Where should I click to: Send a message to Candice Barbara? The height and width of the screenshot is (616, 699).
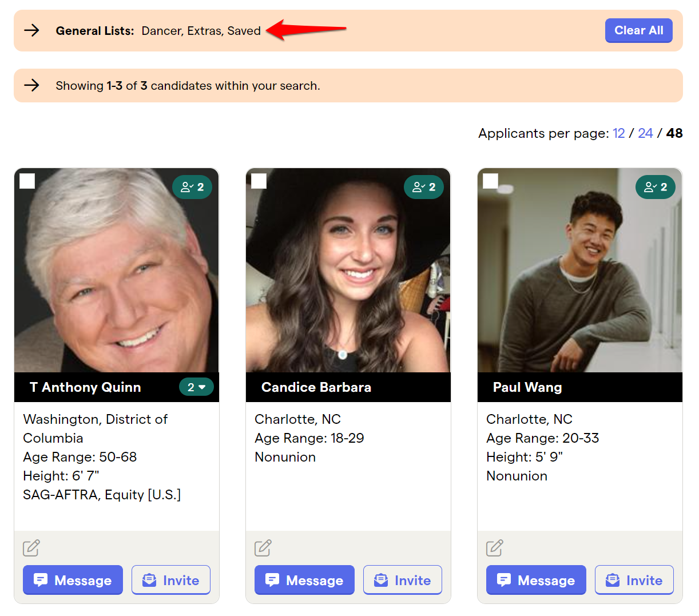[x=304, y=580]
